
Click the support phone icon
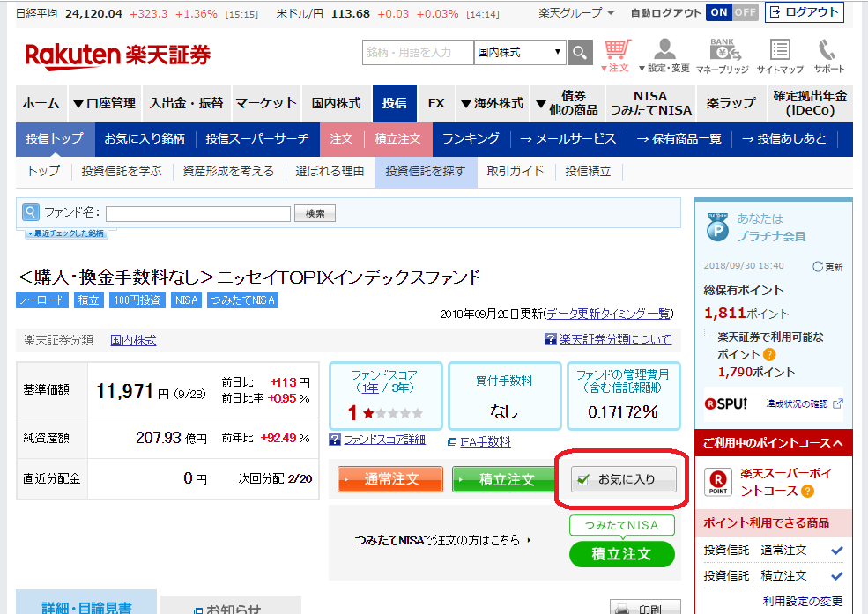click(x=827, y=53)
